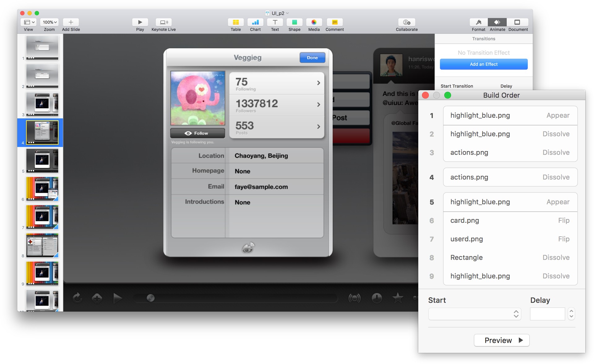594x364 pixels.
Task: Add a Comment via toolbar
Action: point(334,22)
